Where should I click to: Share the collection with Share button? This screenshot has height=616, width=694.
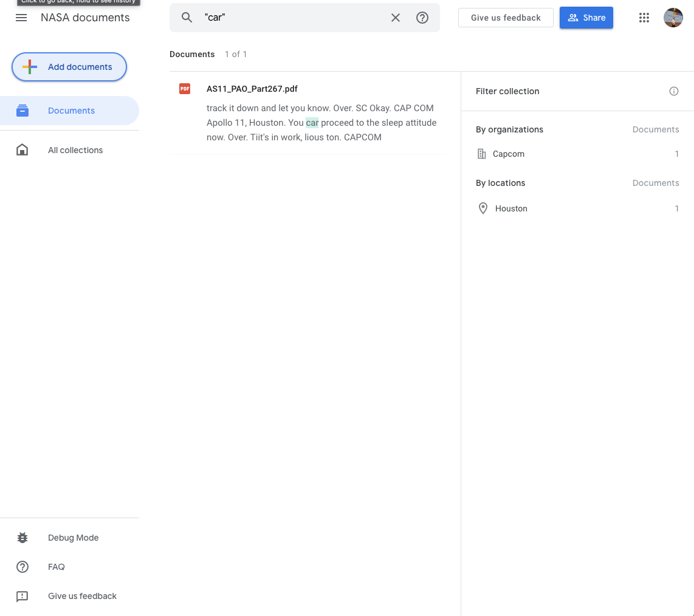click(586, 18)
